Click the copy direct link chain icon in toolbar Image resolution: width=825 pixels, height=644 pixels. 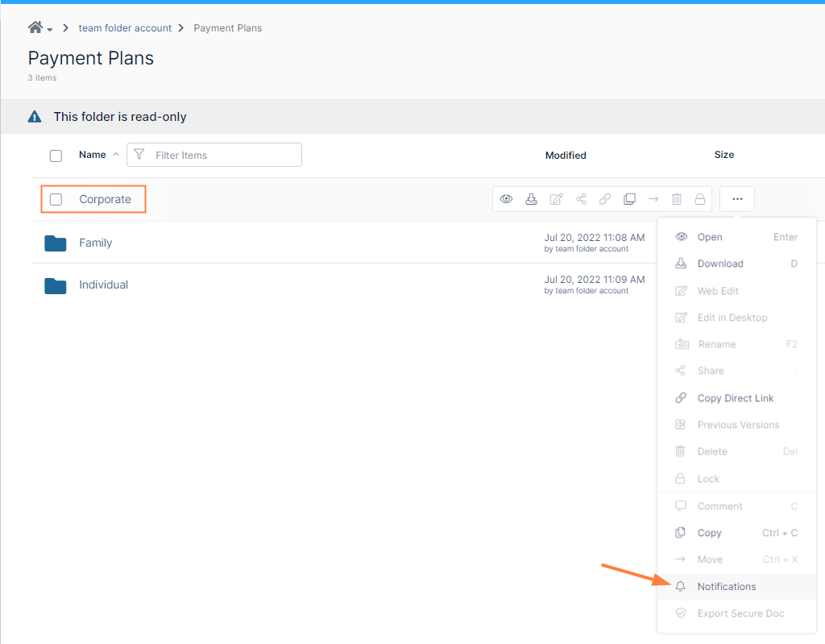coord(605,199)
